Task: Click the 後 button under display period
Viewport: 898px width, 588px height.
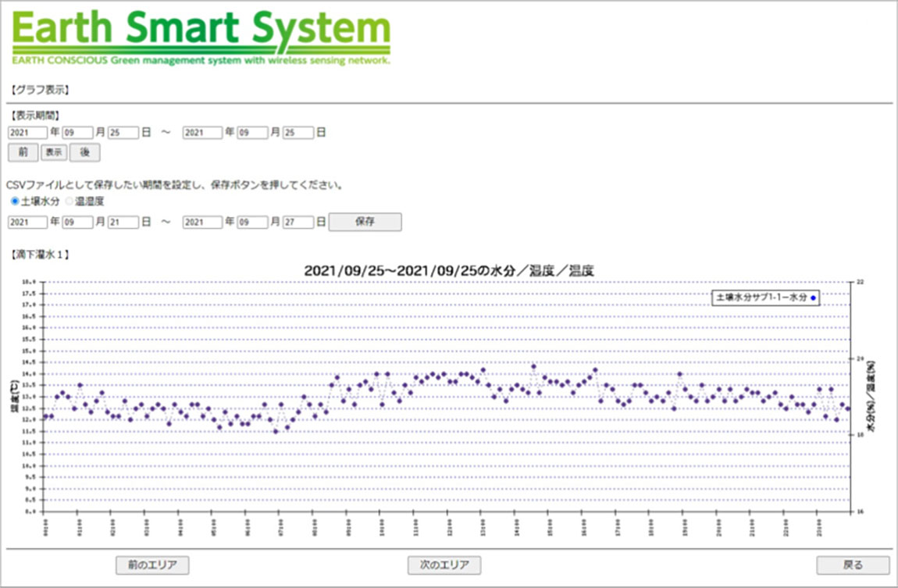Action: tap(84, 152)
